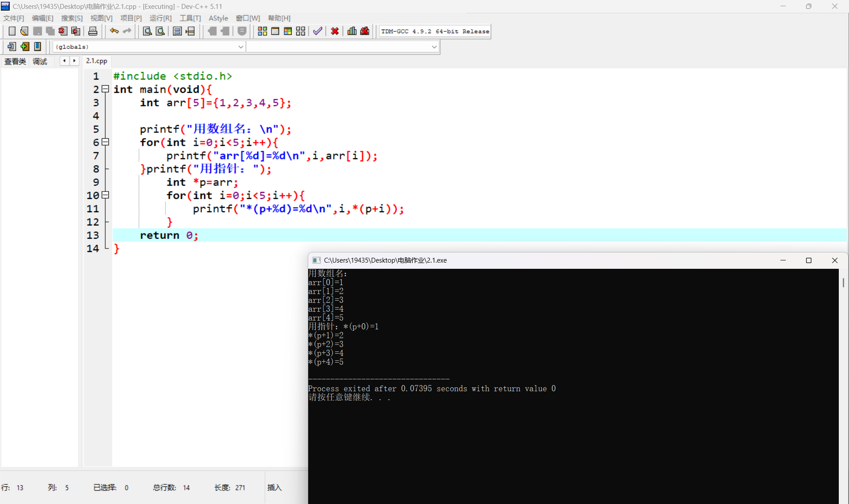Open the Find search icon
The width and height of the screenshot is (849, 504).
(147, 31)
